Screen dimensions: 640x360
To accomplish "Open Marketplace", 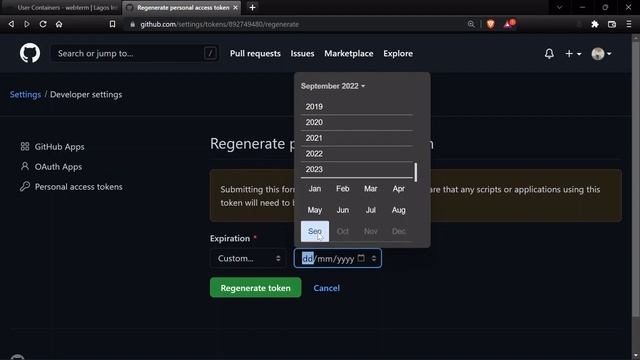I will click(349, 53).
